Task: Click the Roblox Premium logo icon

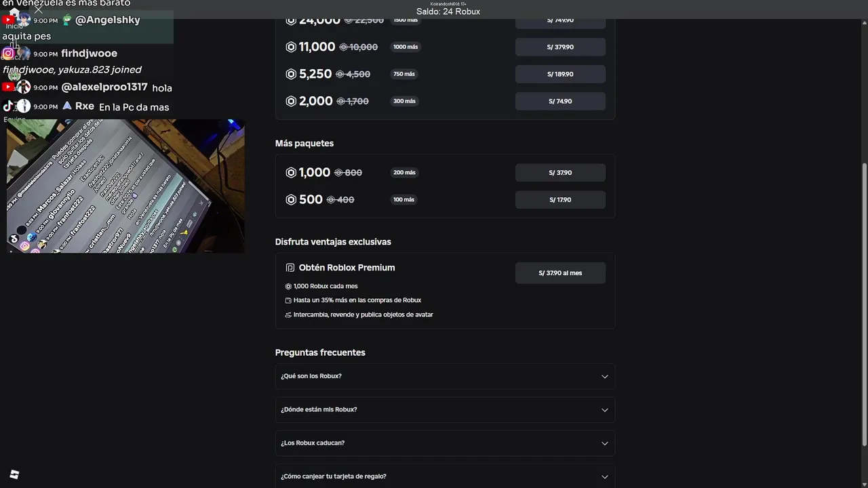Action: click(x=290, y=268)
